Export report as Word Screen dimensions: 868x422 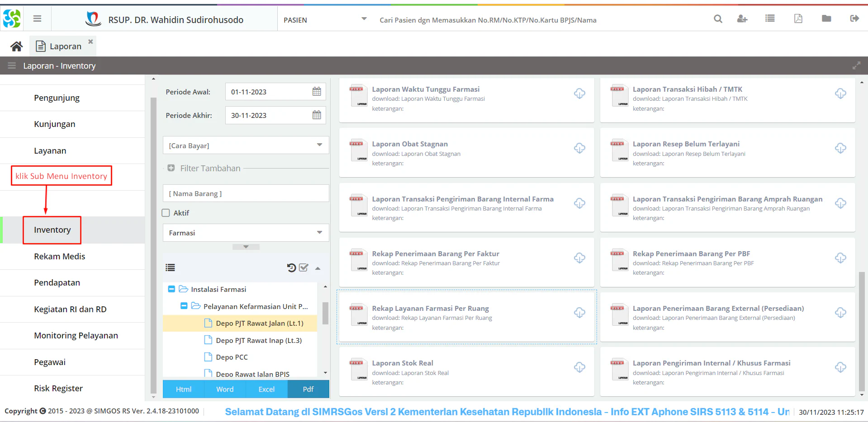pyautogui.click(x=225, y=389)
